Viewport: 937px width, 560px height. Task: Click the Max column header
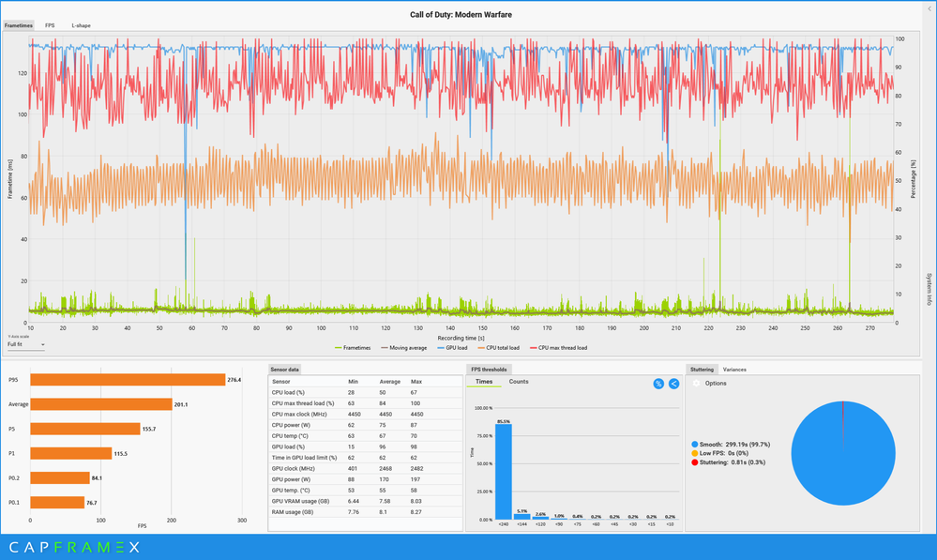click(x=416, y=381)
